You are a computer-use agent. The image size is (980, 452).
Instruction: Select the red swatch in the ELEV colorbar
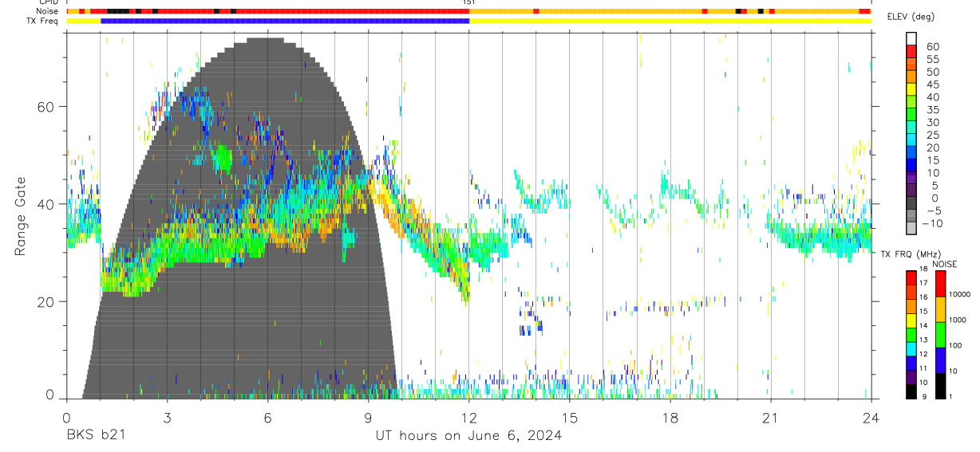click(911, 49)
